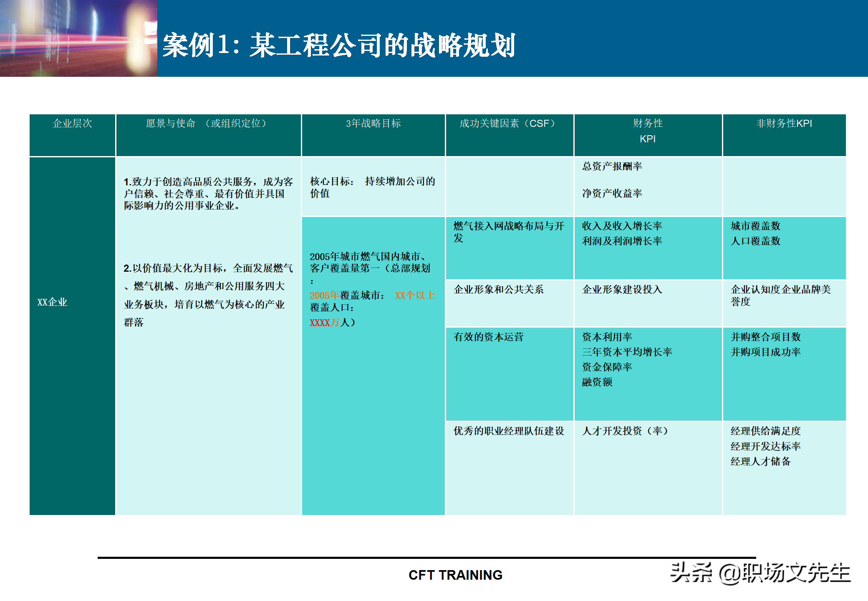The image size is (868, 601).
Task: Select the 人才开发投资（率）cell
Action: pyautogui.click(x=625, y=431)
